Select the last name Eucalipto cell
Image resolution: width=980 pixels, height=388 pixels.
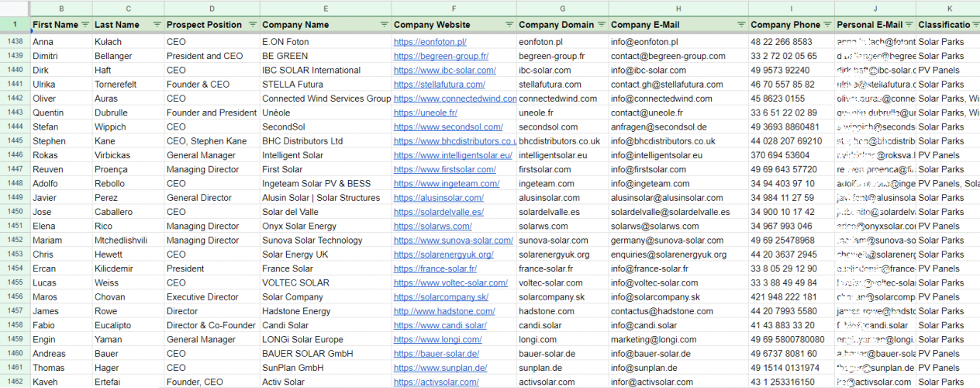[128, 325]
